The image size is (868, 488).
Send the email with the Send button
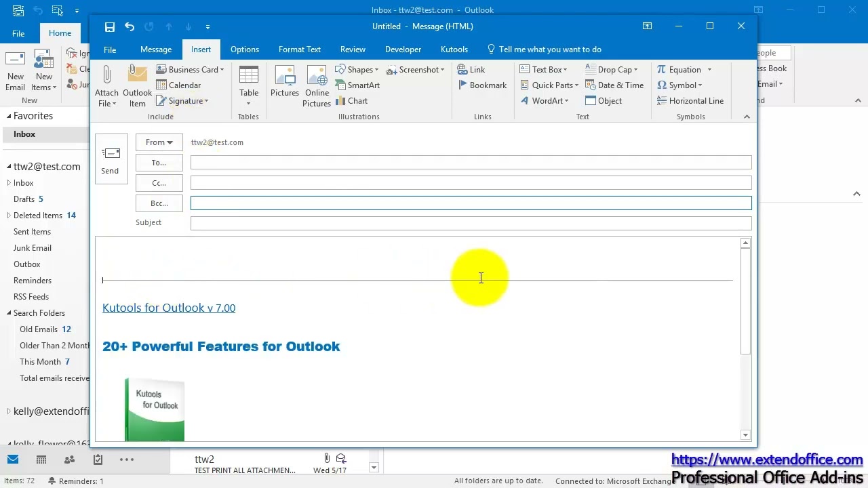(110, 159)
